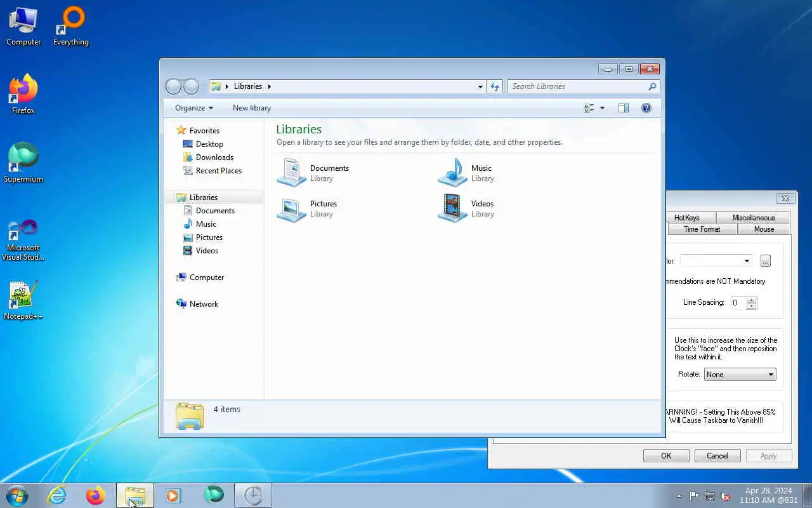
Task: Select Documents in the navigation tree
Action: (215, 211)
